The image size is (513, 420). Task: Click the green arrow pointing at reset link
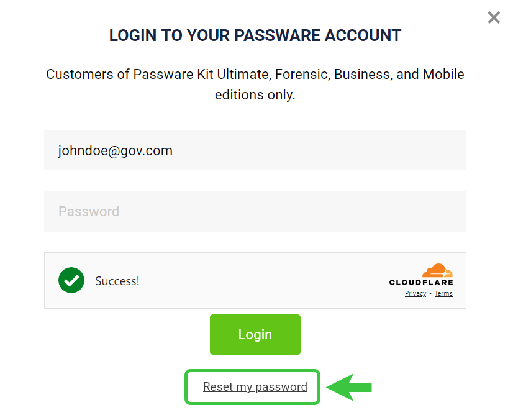(349, 387)
